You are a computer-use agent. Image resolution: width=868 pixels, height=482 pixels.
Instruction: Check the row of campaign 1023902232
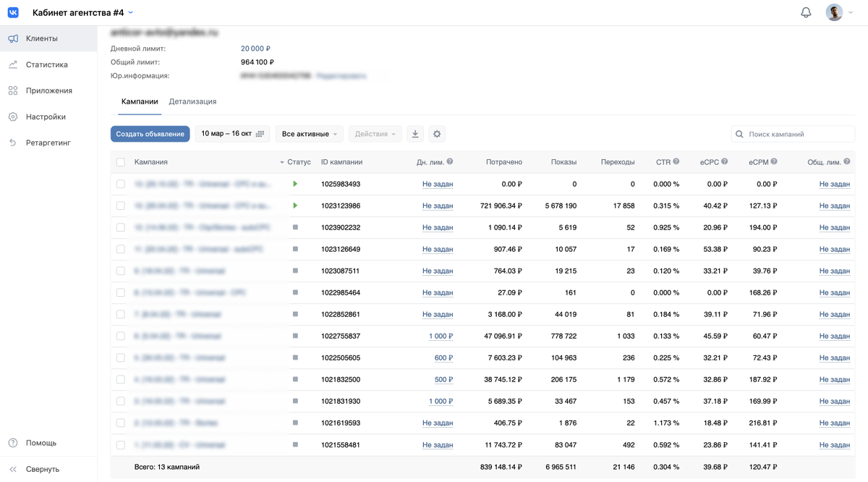tap(121, 227)
